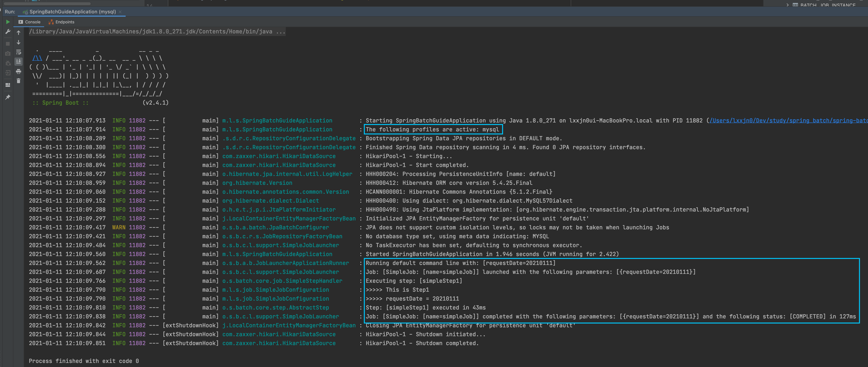The width and height of the screenshot is (868, 367).
Task: Clear console output with trash icon
Action: pos(19,81)
